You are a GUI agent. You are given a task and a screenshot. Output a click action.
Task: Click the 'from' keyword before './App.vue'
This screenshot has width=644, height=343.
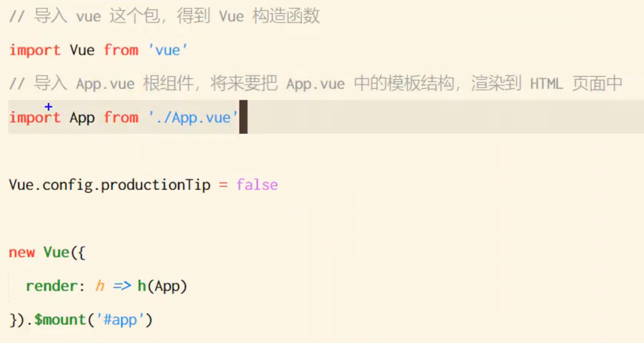click(x=121, y=117)
